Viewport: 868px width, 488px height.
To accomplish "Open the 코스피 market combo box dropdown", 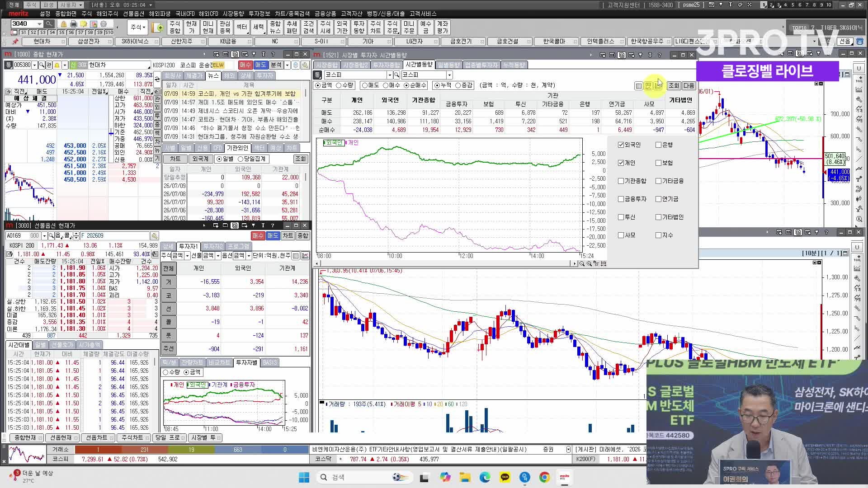I will (389, 75).
